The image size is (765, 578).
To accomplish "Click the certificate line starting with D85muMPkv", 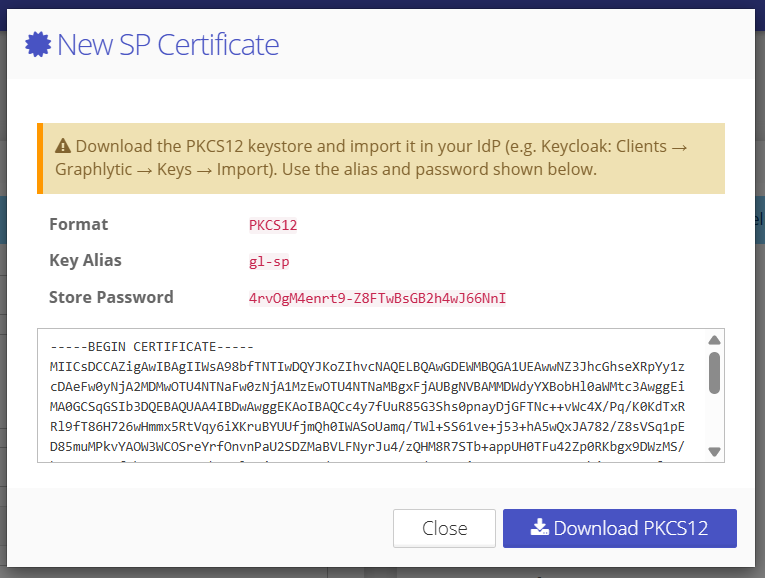I will point(367,447).
